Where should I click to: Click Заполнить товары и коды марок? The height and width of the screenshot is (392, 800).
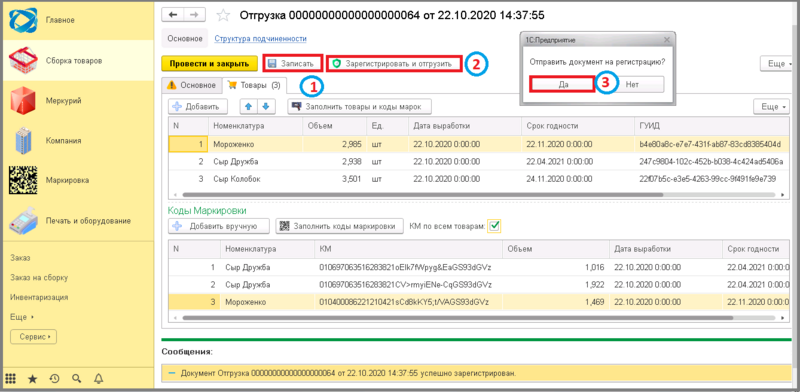point(360,107)
